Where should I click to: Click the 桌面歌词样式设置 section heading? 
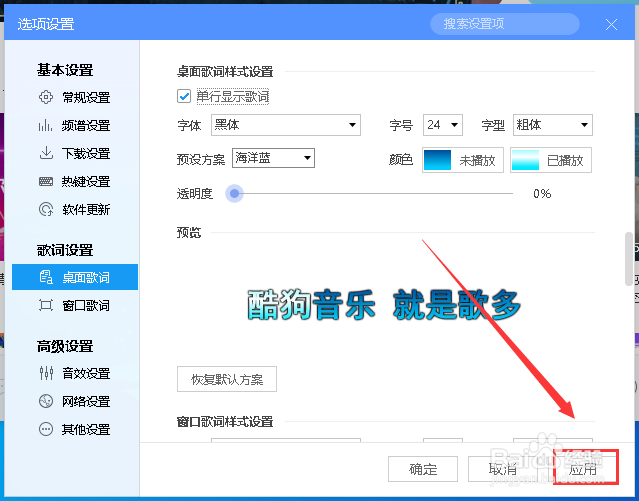click(225, 72)
